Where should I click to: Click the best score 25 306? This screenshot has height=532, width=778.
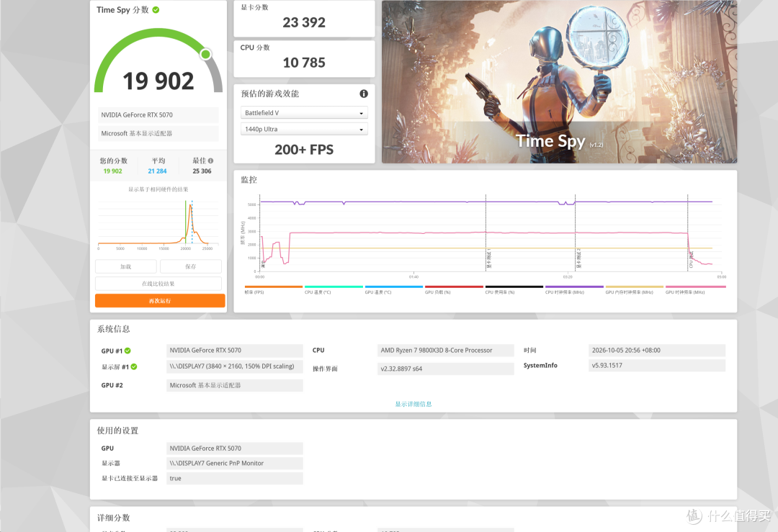tap(202, 171)
